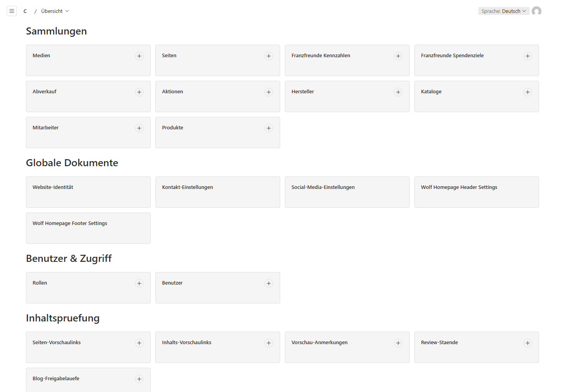The height and width of the screenshot is (392, 565).
Task: Click the C breadcrumb home link
Action: click(x=25, y=11)
